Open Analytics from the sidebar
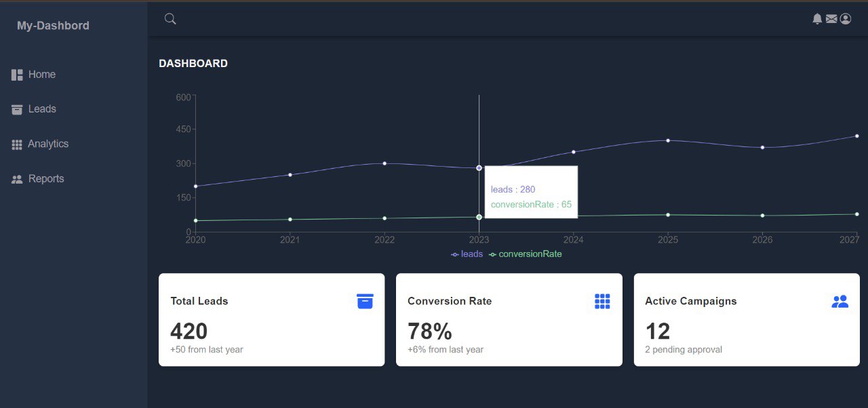The height and width of the screenshot is (408, 868). coord(48,144)
